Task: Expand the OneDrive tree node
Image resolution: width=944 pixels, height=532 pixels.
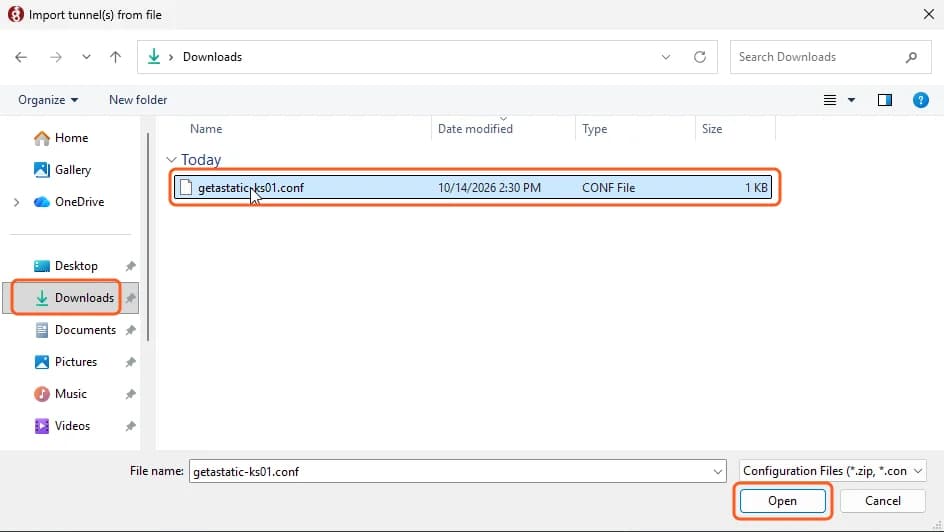Action: [x=16, y=202]
